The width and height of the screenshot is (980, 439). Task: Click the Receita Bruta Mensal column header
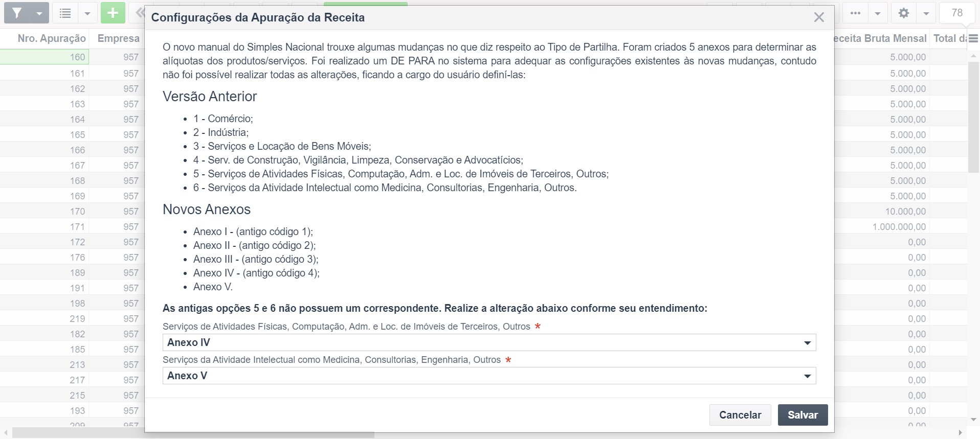coord(880,38)
